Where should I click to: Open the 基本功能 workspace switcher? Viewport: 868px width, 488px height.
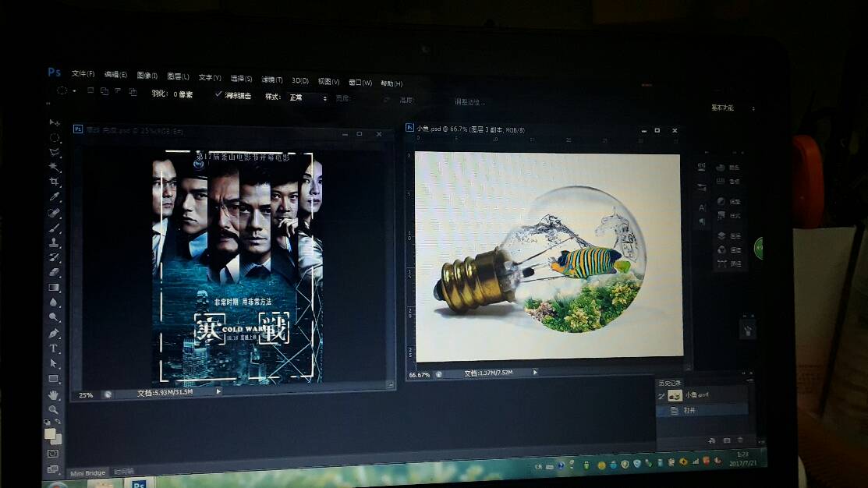(733, 108)
